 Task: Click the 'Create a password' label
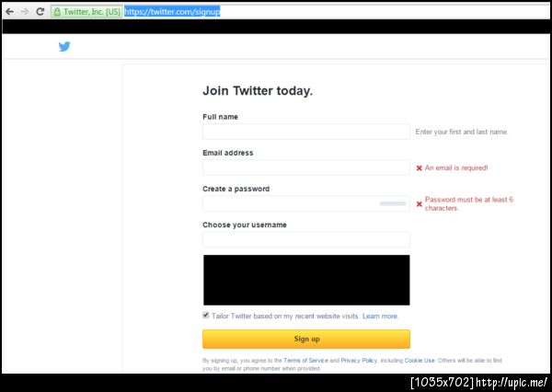pos(236,189)
